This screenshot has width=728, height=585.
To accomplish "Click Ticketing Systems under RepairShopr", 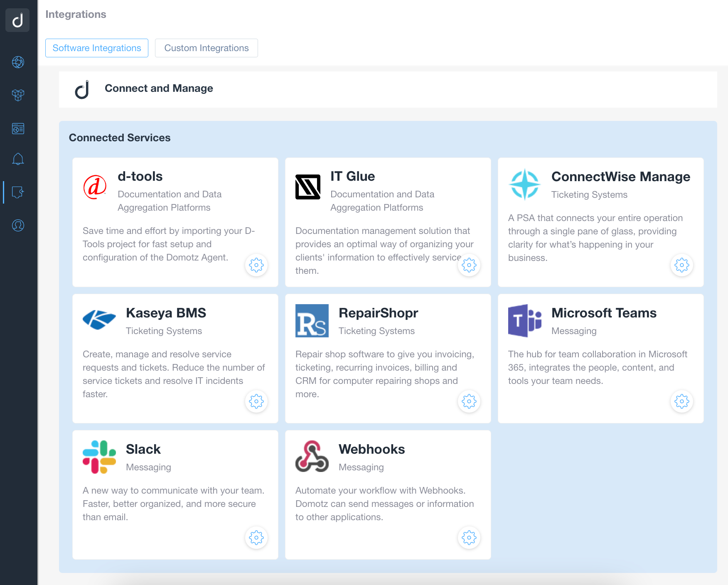I will (376, 331).
